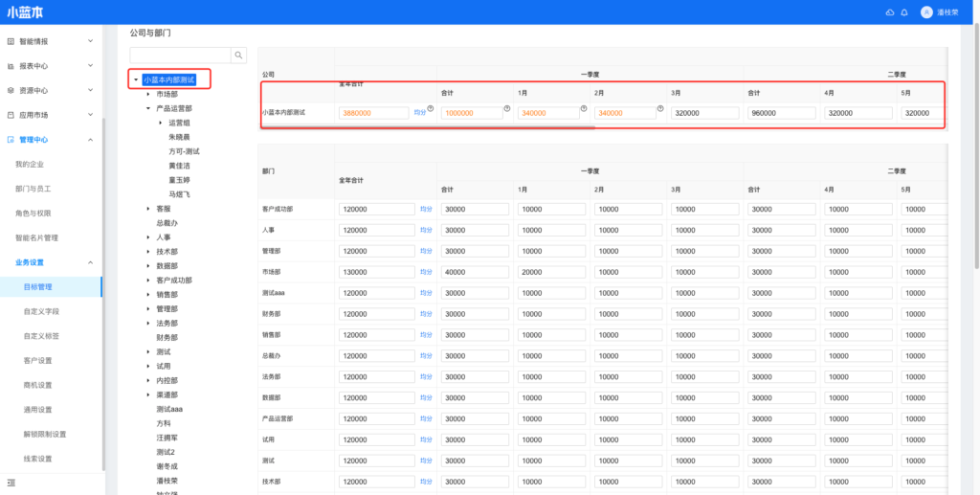Open 自定义字段 in the sidebar

click(x=41, y=311)
